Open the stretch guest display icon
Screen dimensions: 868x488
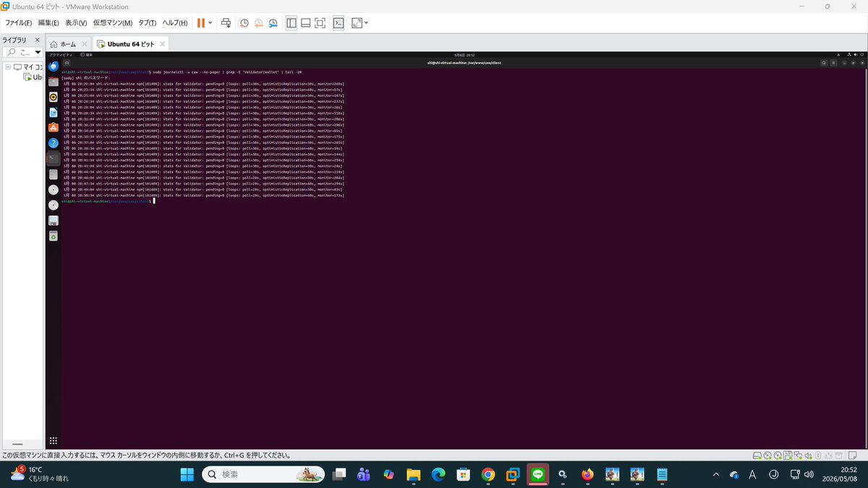(x=357, y=23)
